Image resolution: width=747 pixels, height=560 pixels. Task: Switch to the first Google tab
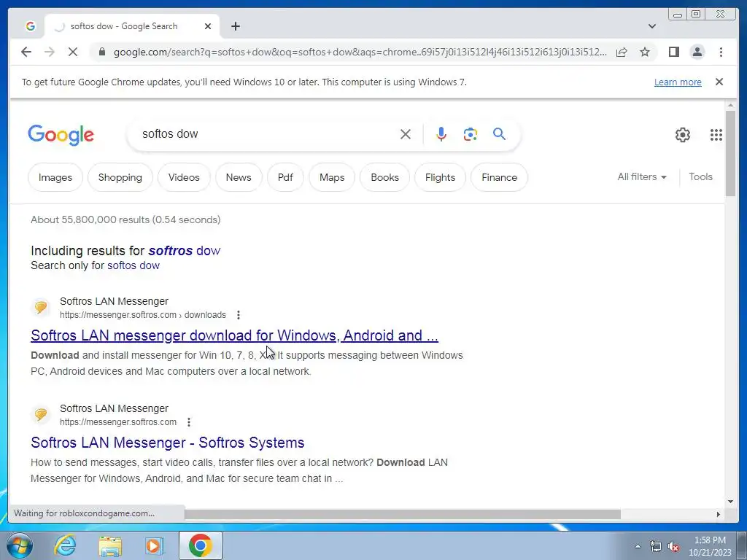[31, 26]
